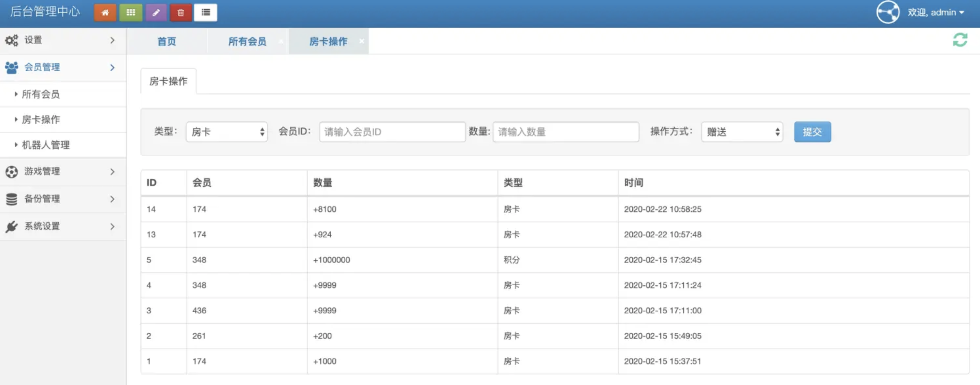Expand the 系统设置 chevron arrow
980x385 pixels.
[x=112, y=227]
